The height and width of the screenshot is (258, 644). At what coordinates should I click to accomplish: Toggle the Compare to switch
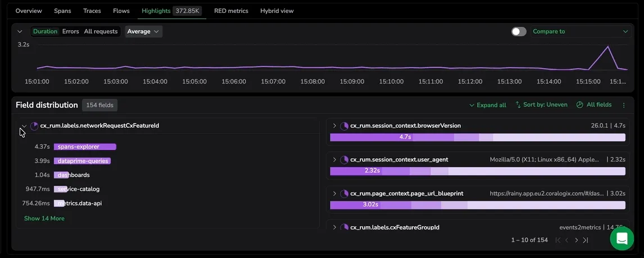[519, 31]
